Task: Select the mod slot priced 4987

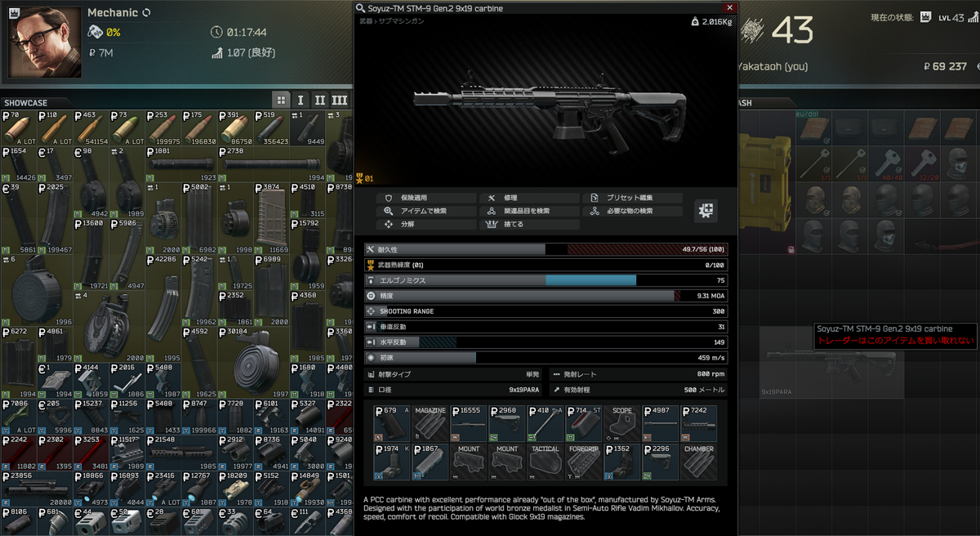Action: [x=661, y=424]
